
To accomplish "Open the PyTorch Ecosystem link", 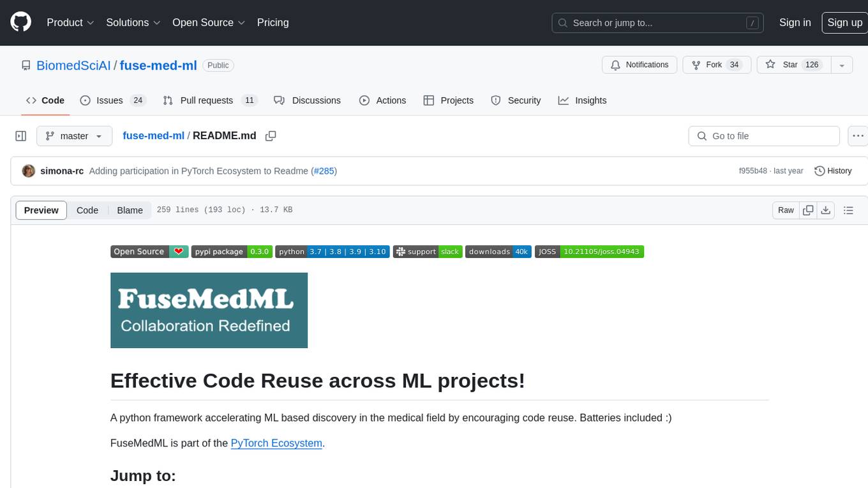I will (x=276, y=443).
